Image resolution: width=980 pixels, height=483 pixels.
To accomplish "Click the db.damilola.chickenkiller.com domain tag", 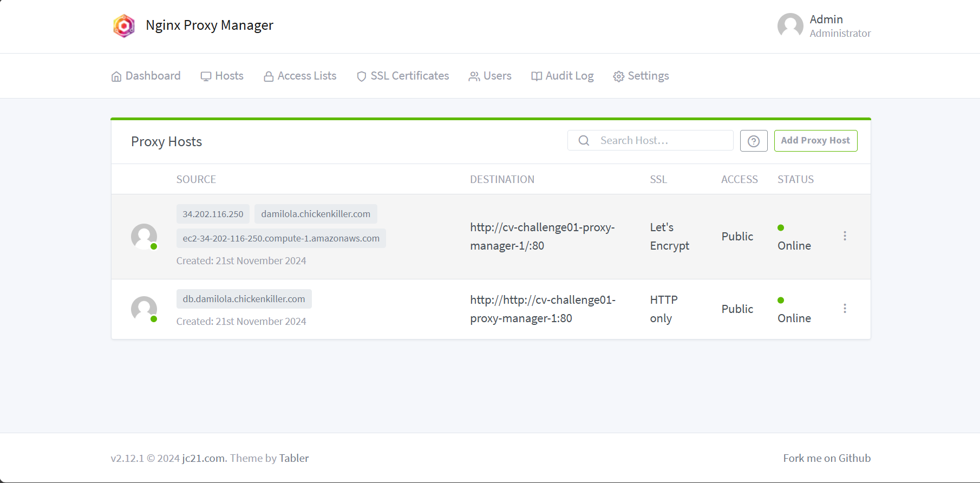I will click(244, 299).
